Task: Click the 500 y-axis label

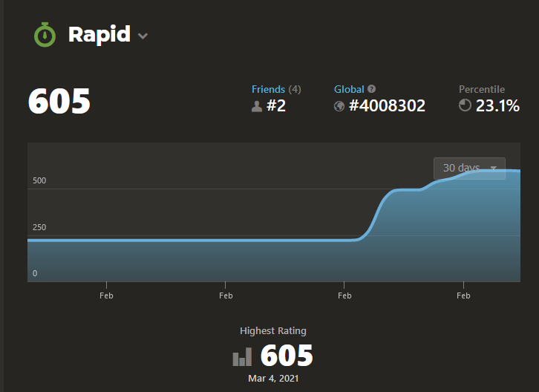Action: pyautogui.click(x=39, y=180)
